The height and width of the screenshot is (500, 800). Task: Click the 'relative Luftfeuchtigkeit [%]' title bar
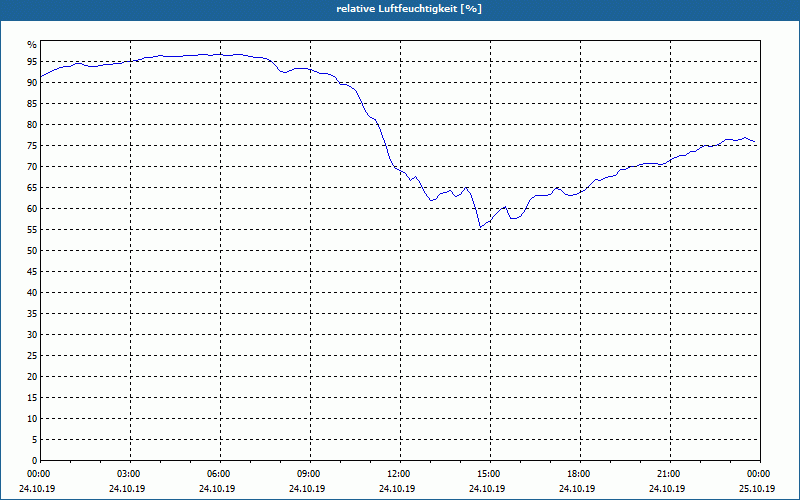pyautogui.click(x=400, y=9)
